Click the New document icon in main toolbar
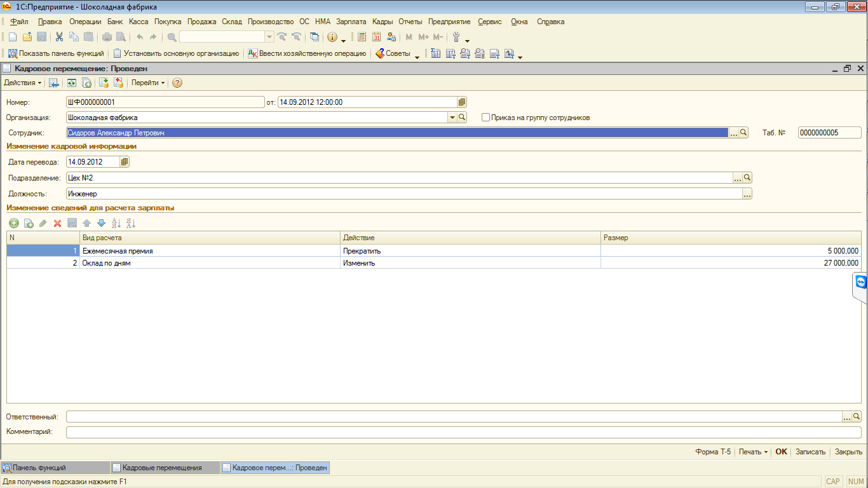The image size is (868, 488). (12, 37)
